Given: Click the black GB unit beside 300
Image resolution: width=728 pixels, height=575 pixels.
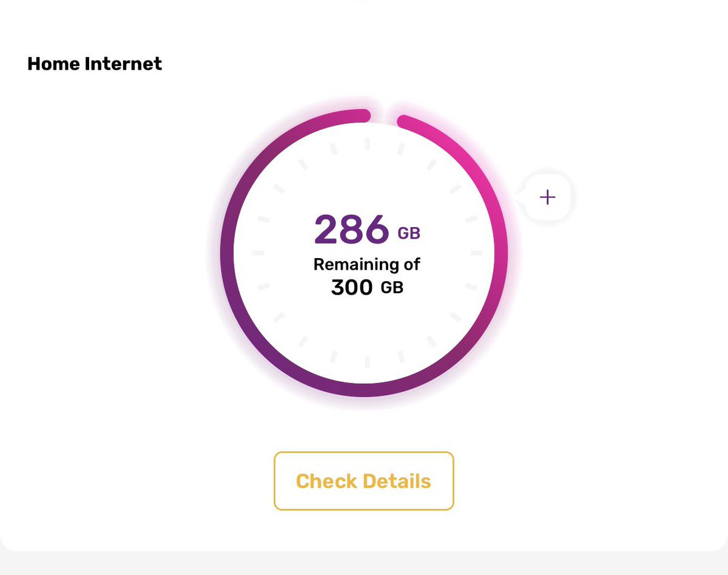Looking at the screenshot, I should [x=392, y=287].
